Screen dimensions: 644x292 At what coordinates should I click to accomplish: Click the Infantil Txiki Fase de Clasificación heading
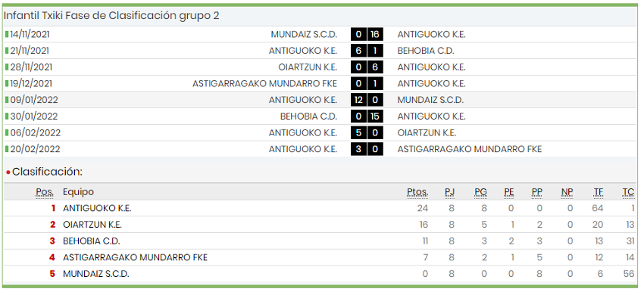(111, 16)
